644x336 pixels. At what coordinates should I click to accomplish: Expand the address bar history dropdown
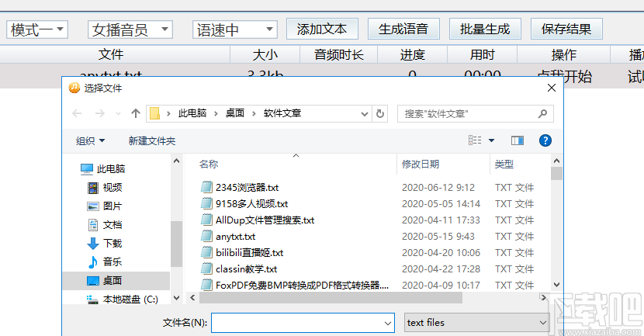click(365, 114)
